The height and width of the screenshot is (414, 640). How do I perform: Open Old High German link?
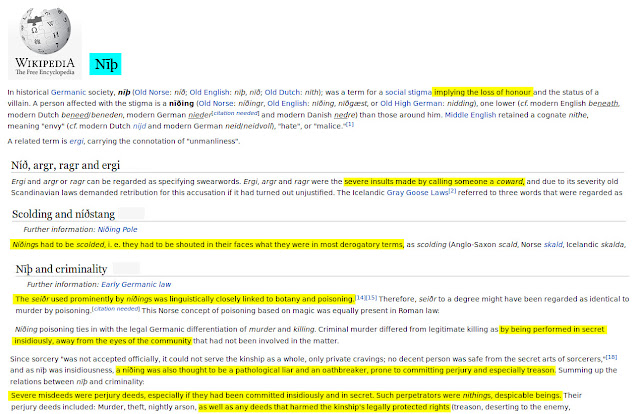411,104
